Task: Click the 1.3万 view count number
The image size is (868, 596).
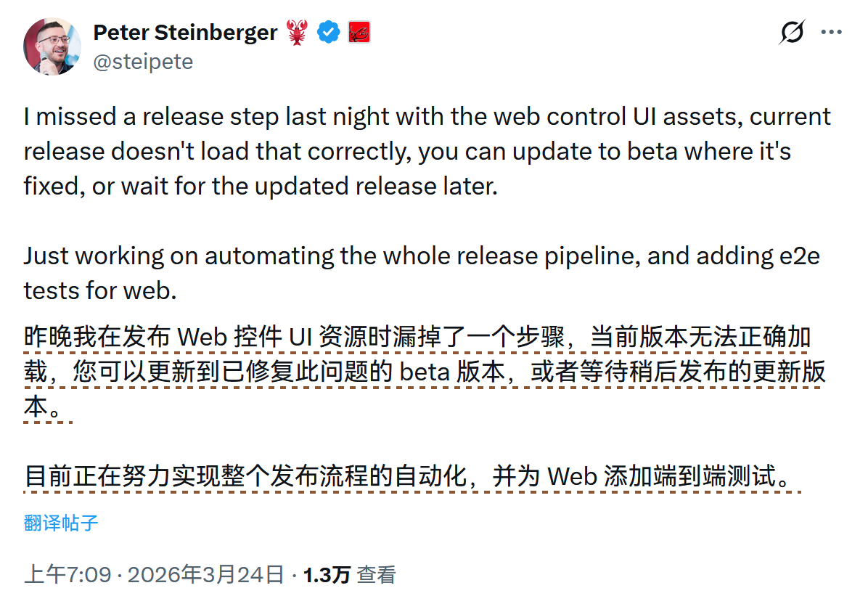Action: coord(327,575)
